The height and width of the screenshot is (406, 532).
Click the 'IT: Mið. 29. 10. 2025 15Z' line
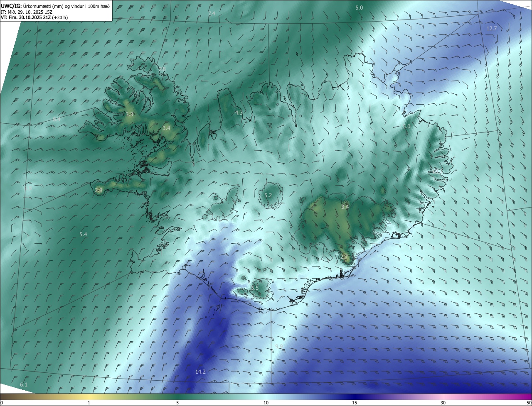click(27, 12)
